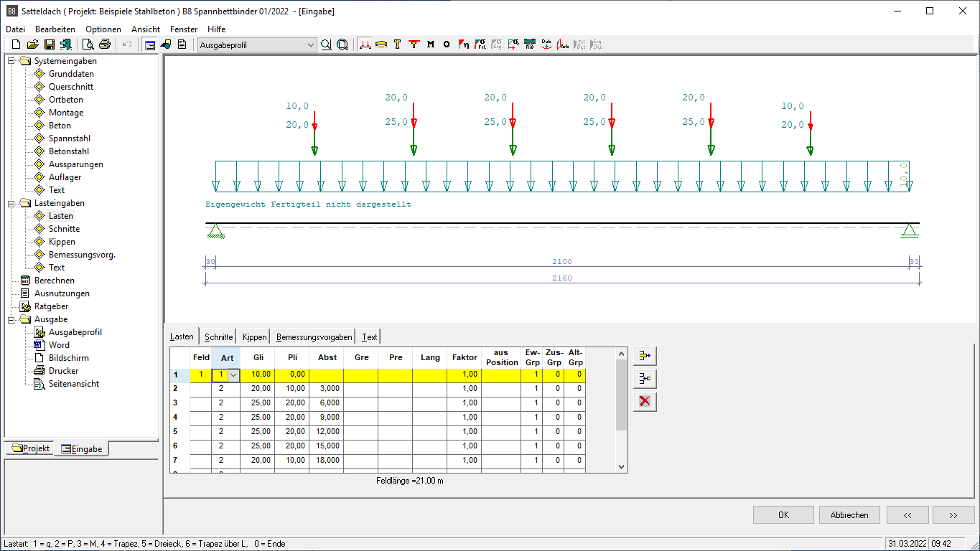Click the insert row icon beside the table

[645, 356]
